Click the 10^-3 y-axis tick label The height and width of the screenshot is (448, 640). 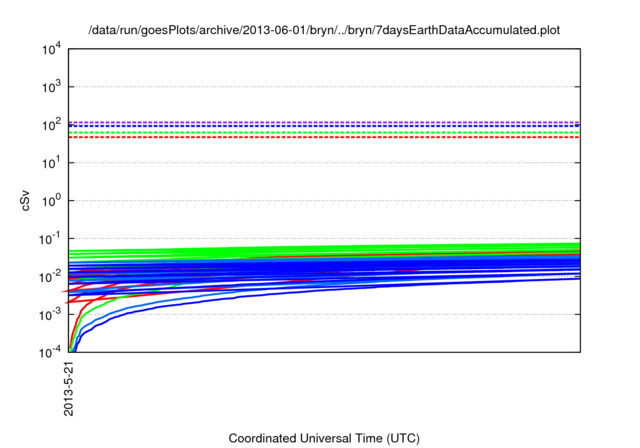(50, 315)
